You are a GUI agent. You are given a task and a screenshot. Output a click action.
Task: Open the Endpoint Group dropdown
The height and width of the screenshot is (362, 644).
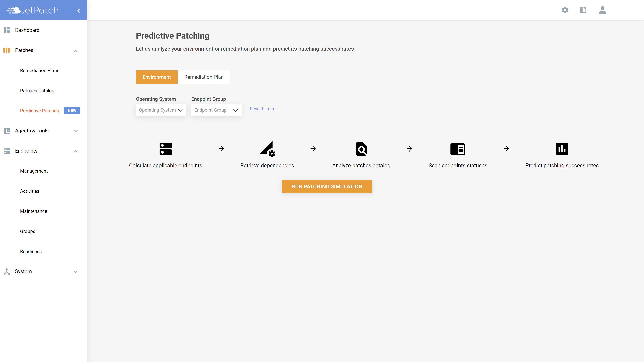pos(216,110)
